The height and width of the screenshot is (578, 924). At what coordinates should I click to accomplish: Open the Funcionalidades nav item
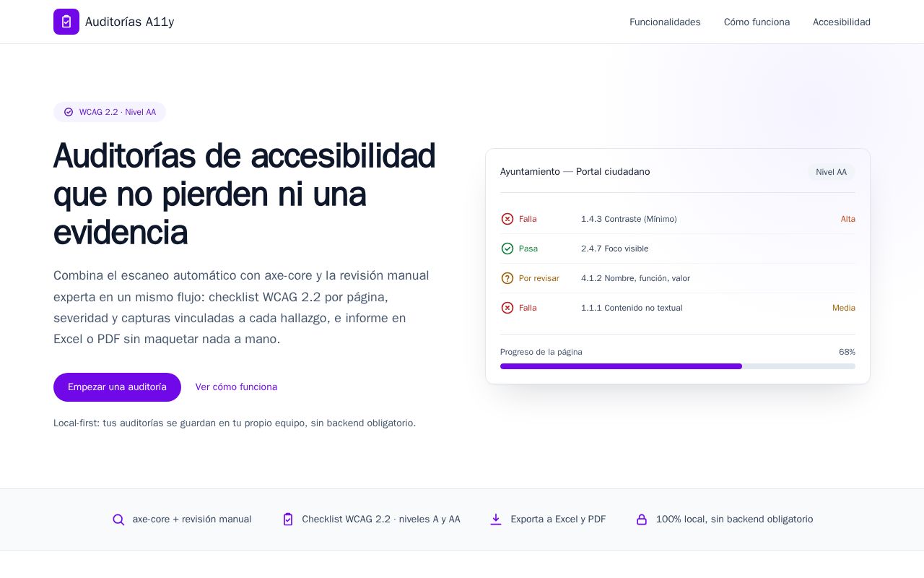(x=665, y=22)
